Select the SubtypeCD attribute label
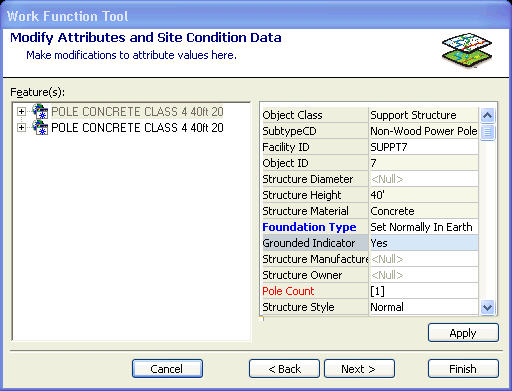Image resolution: width=512 pixels, height=391 pixels. tap(315, 131)
